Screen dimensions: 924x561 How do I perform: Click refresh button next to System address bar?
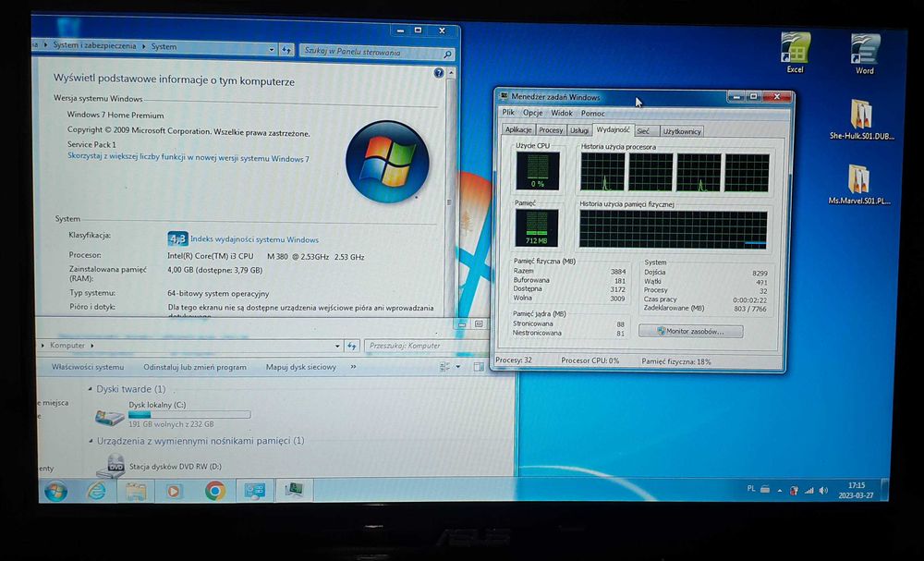point(286,50)
